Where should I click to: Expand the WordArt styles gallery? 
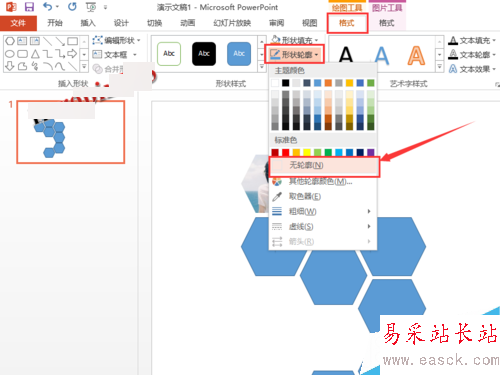click(440, 66)
